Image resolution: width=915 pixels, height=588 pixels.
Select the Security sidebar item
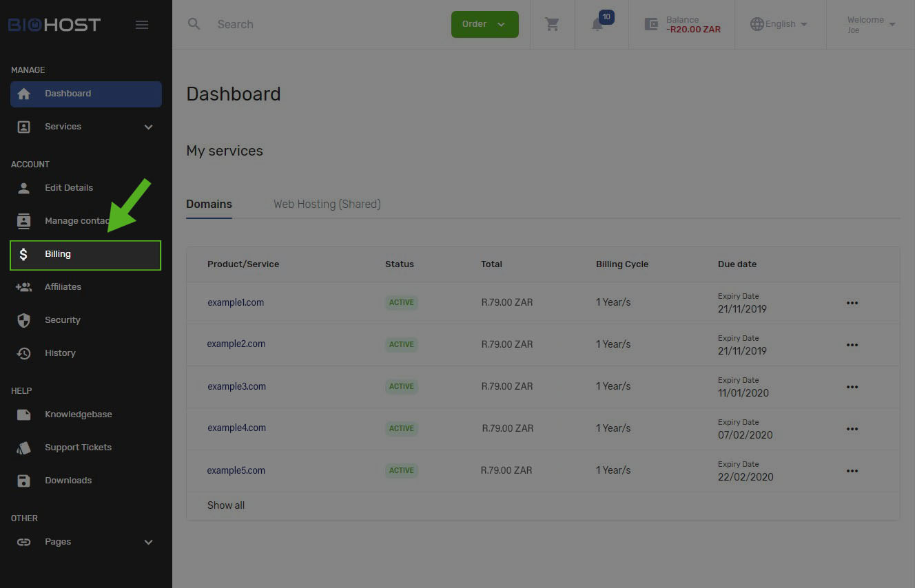63,320
